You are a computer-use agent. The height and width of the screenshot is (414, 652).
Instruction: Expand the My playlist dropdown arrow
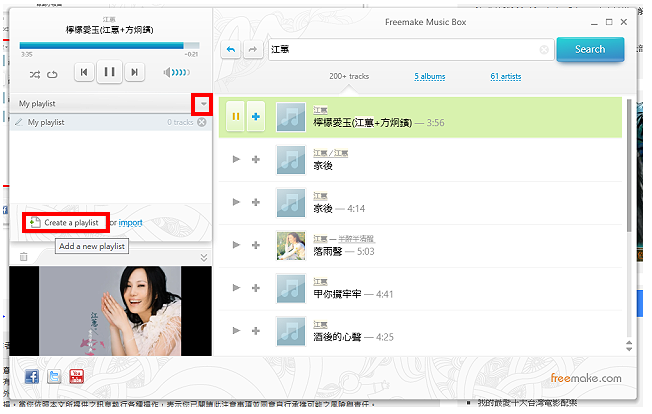(203, 104)
